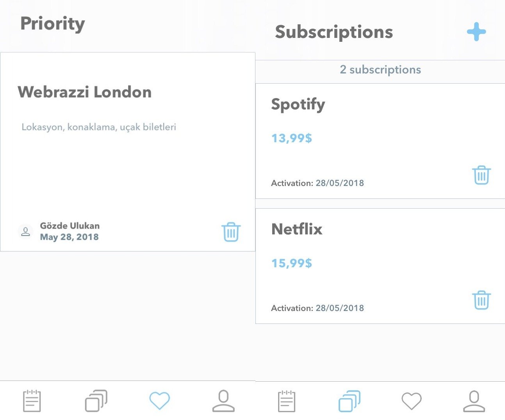This screenshot has width=505, height=420.
Task: Tap the 2 subscriptions count header
Action: pos(380,70)
